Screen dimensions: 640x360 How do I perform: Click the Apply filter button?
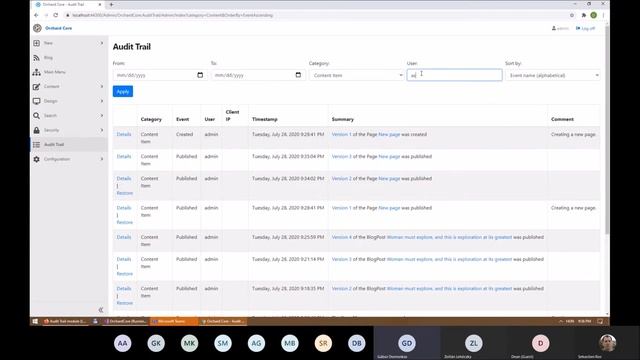(123, 91)
